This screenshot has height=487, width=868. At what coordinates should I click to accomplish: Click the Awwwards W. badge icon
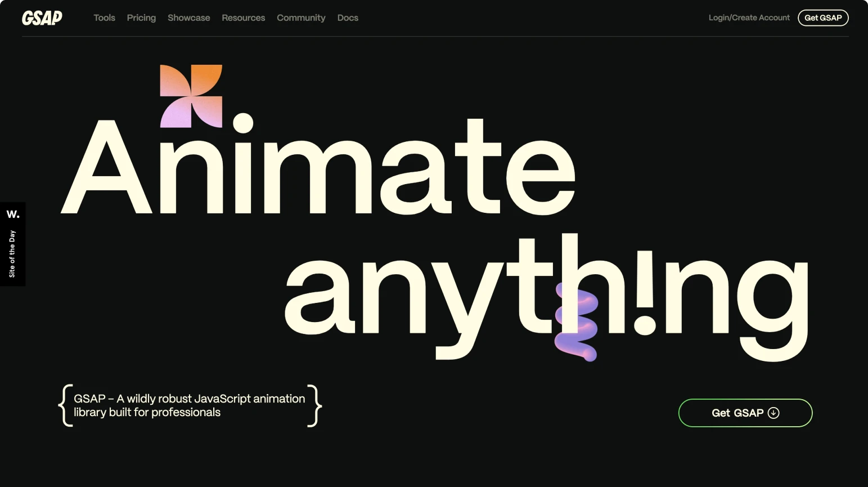click(x=13, y=215)
